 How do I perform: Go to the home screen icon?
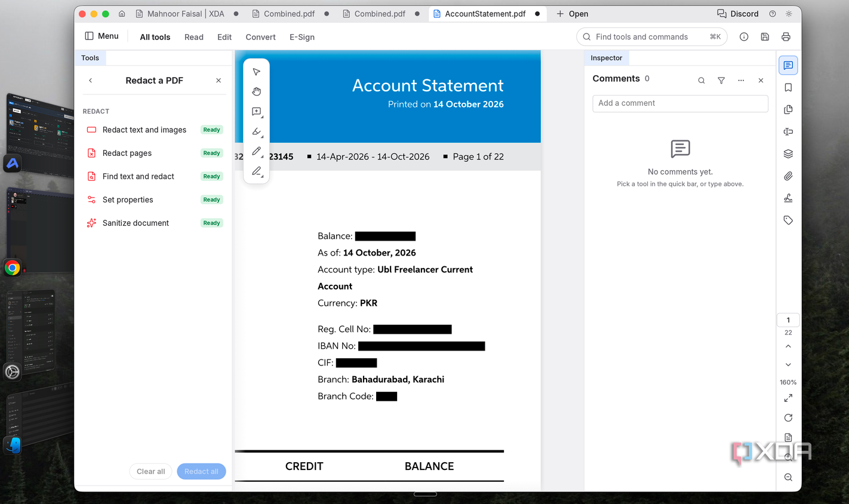tap(122, 14)
